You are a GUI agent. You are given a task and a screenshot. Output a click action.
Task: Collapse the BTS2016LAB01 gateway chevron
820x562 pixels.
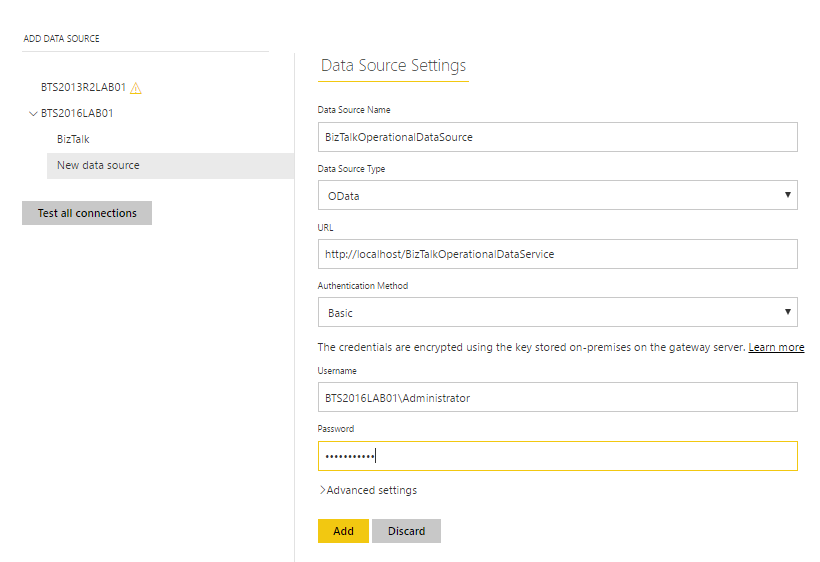coord(33,114)
